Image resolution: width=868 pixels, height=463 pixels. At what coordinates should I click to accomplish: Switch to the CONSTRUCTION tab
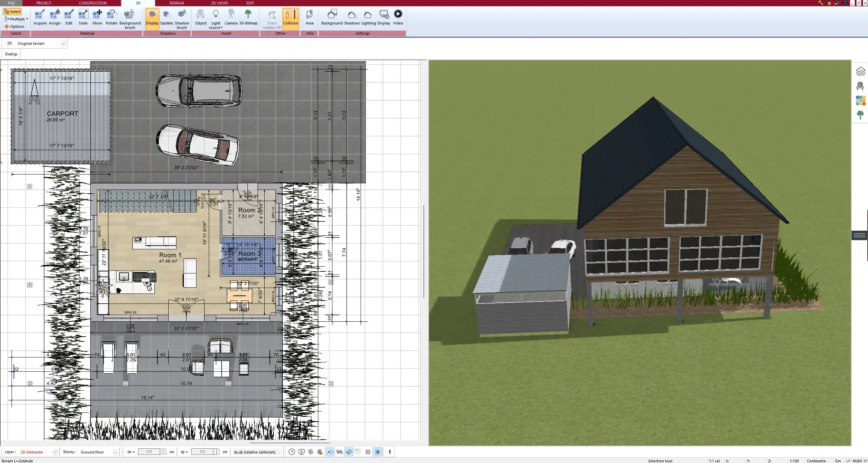pos(92,3)
